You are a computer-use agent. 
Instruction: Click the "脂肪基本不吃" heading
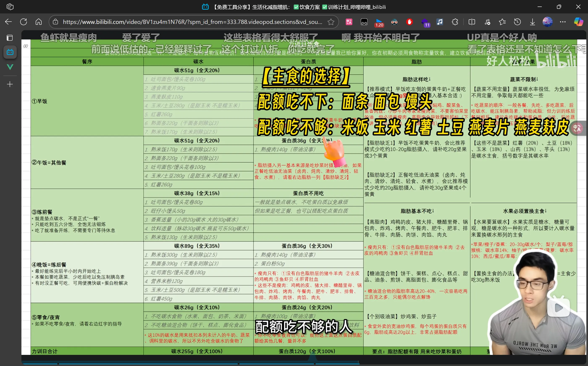point(417,211)
